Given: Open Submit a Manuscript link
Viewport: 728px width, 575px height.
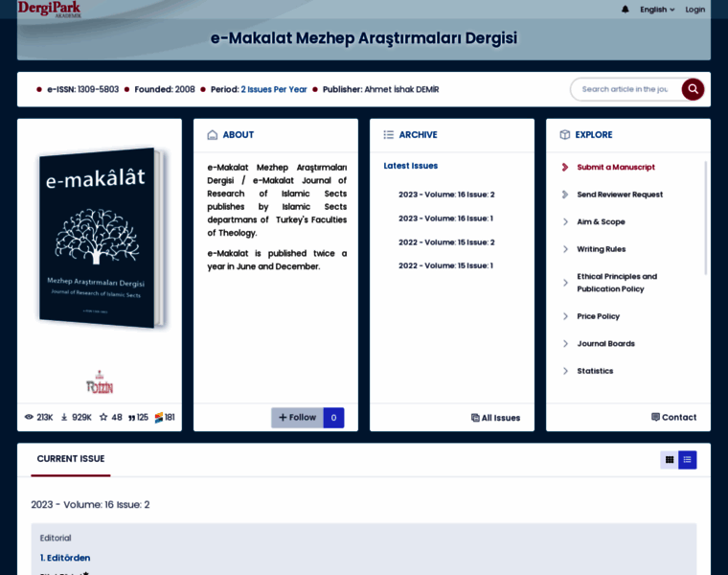Looking at the screenshot, I should point(615,167).
